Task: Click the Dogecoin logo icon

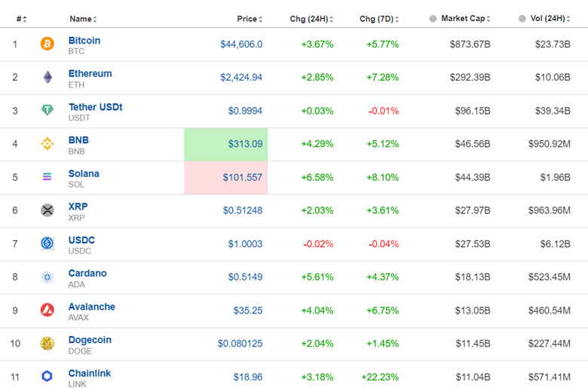Action: (x=47, y=343)
